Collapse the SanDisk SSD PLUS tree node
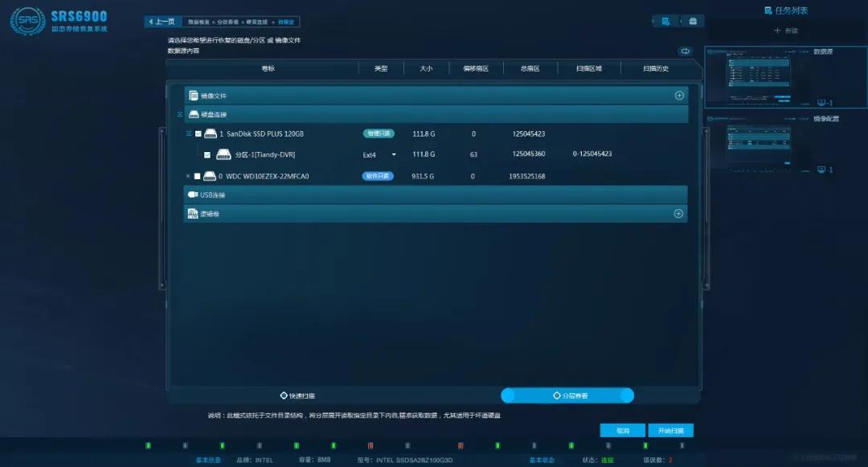This screenshot has height=467, width=868. coord(189,134)
